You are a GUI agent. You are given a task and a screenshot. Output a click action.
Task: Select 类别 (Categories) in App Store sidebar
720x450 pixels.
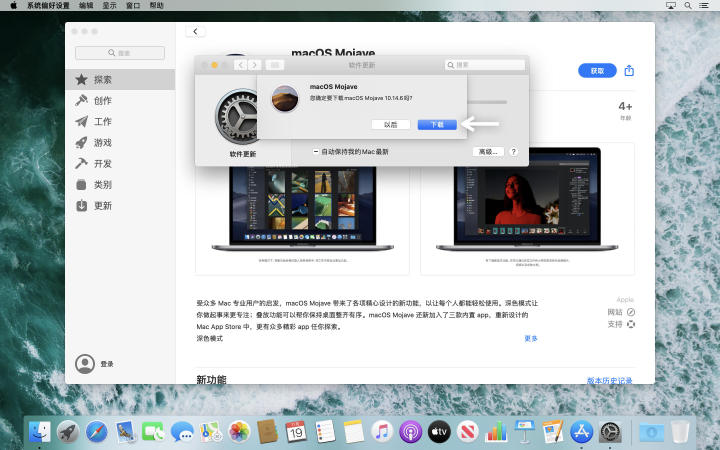pyautogui.click(x=120, y=185)
